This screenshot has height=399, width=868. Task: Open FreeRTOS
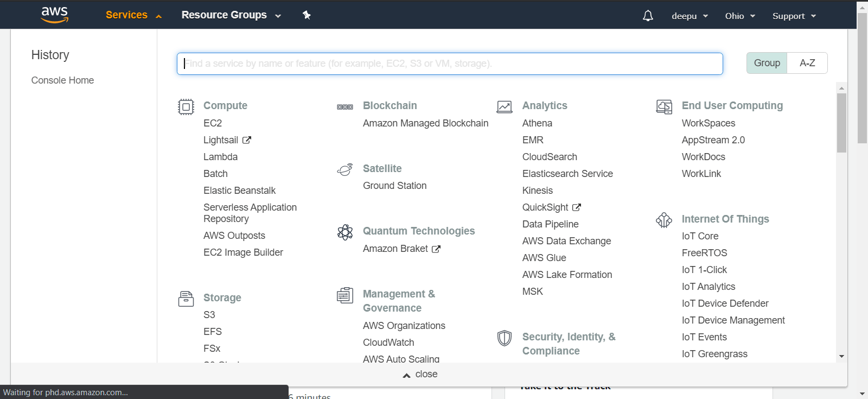pos(704,253)
